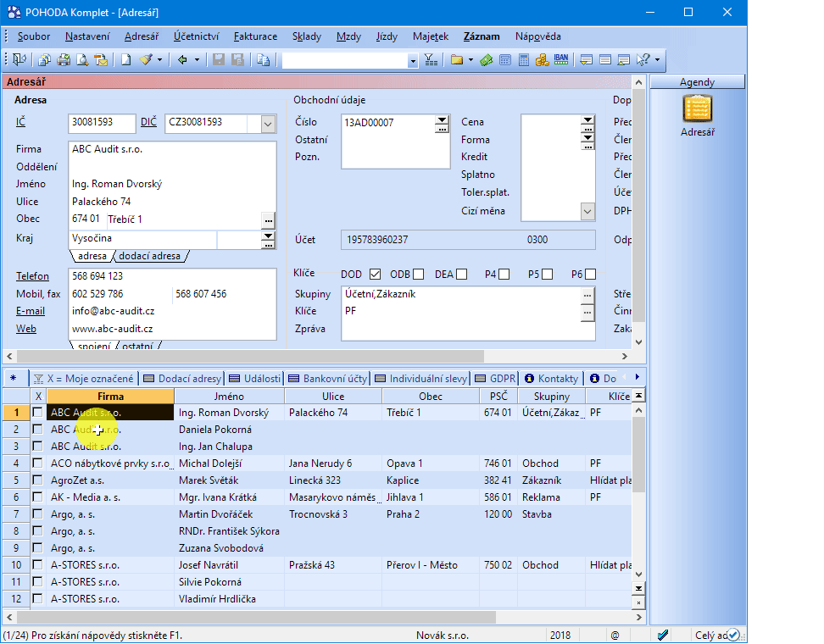Open the toolbar search combo box dropdown

(x=413, y=61)
